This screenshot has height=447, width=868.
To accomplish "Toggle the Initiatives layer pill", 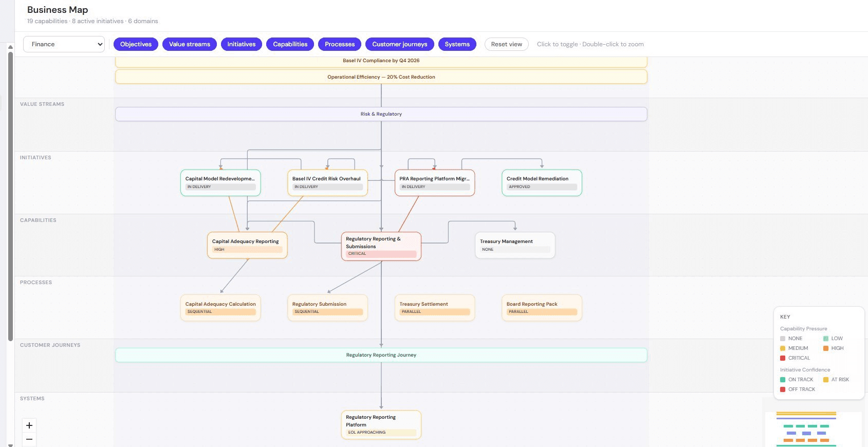I will click(x=242, y=44).
